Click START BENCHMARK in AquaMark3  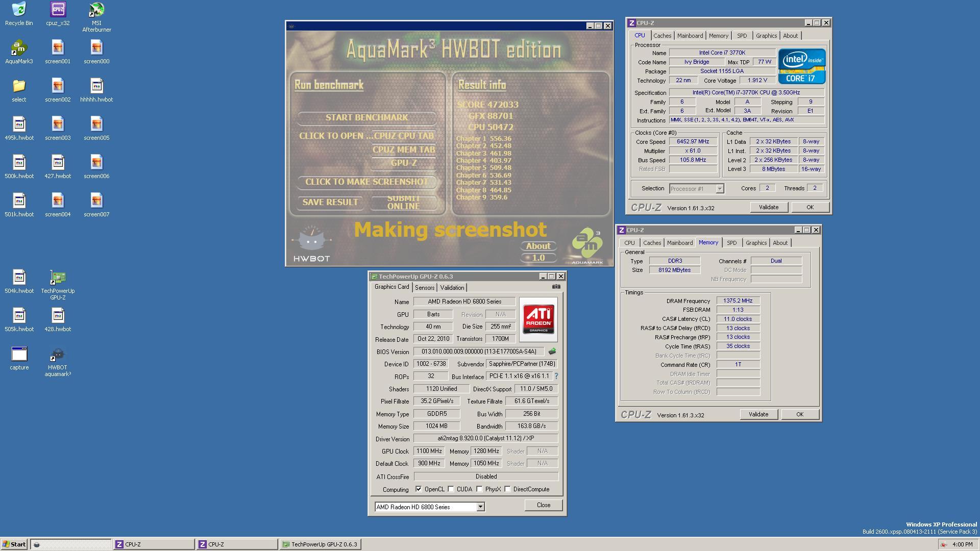pyautogui.click(x=366, y=118)
